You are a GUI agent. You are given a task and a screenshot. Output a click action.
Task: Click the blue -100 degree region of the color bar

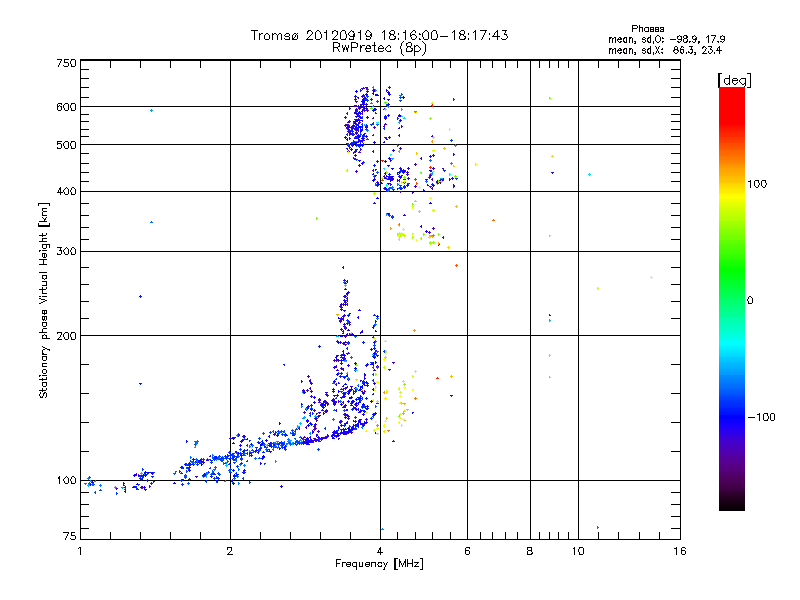732,417
